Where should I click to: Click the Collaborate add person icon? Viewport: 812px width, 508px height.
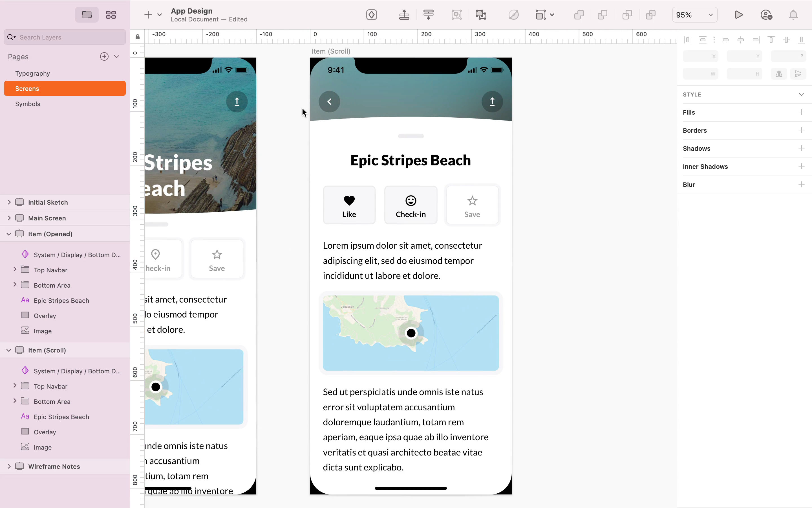point(766,15)
